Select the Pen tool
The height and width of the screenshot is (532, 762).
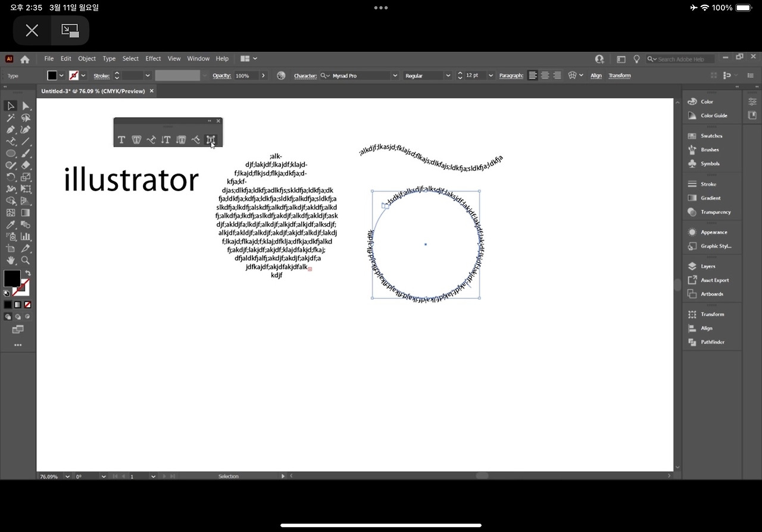[11, 130]
